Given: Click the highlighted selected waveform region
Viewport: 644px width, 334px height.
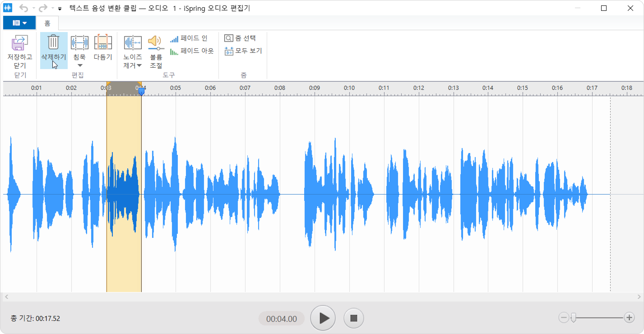Looking at the screenshot, I should (124, 194).
